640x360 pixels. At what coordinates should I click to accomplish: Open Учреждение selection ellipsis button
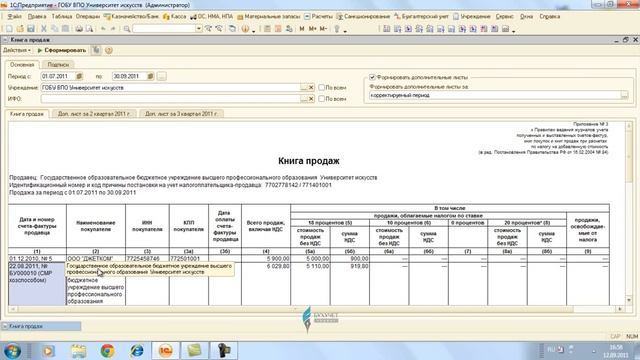(x=304, y=88)
